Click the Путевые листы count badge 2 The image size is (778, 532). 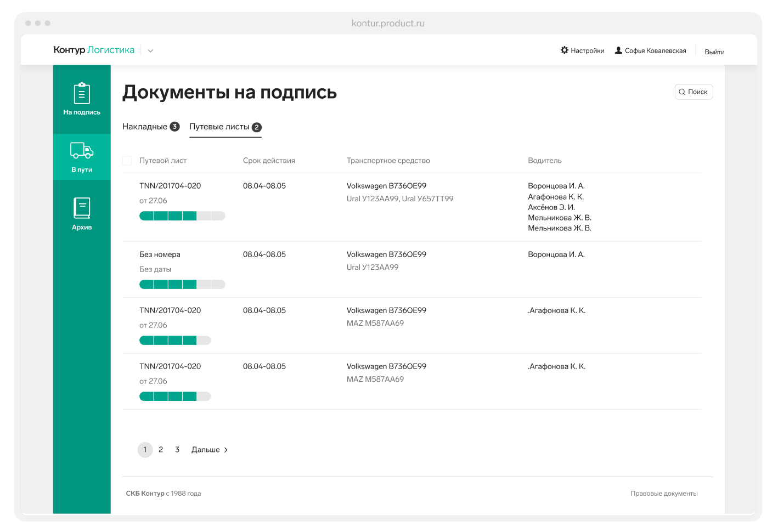point(257,127)
